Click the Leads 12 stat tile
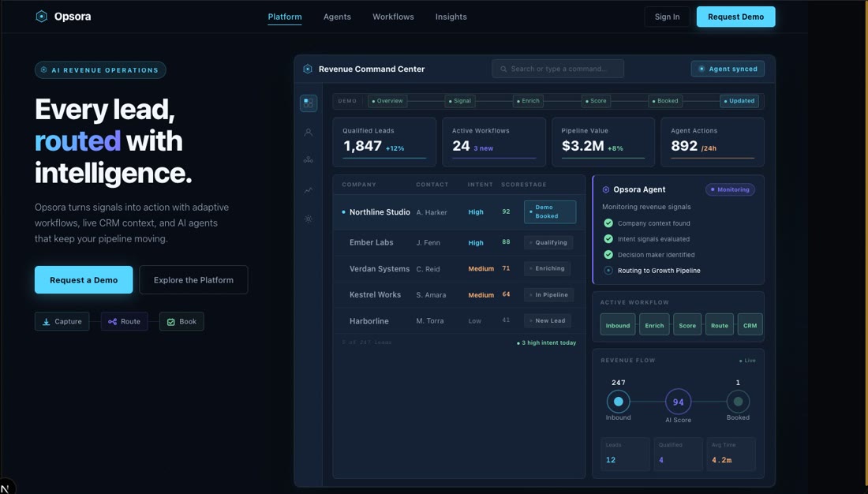Screen dimensions: 868x494 click(625, 454)
